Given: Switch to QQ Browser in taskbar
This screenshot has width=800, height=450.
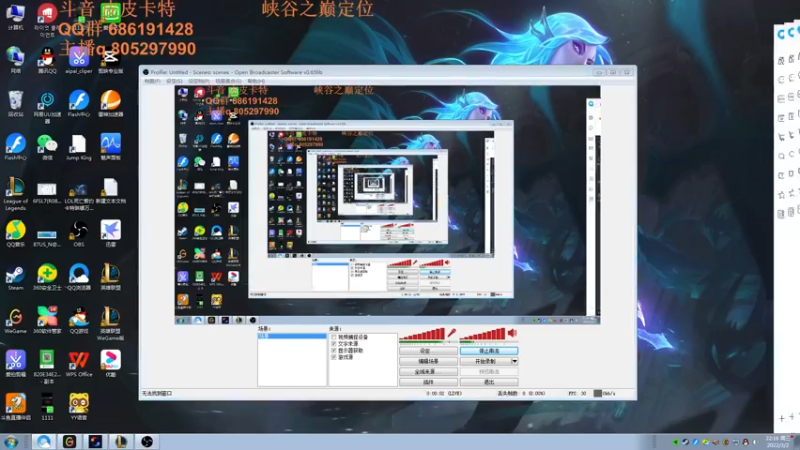Looking at the screenshot, I should coord(43,442).
